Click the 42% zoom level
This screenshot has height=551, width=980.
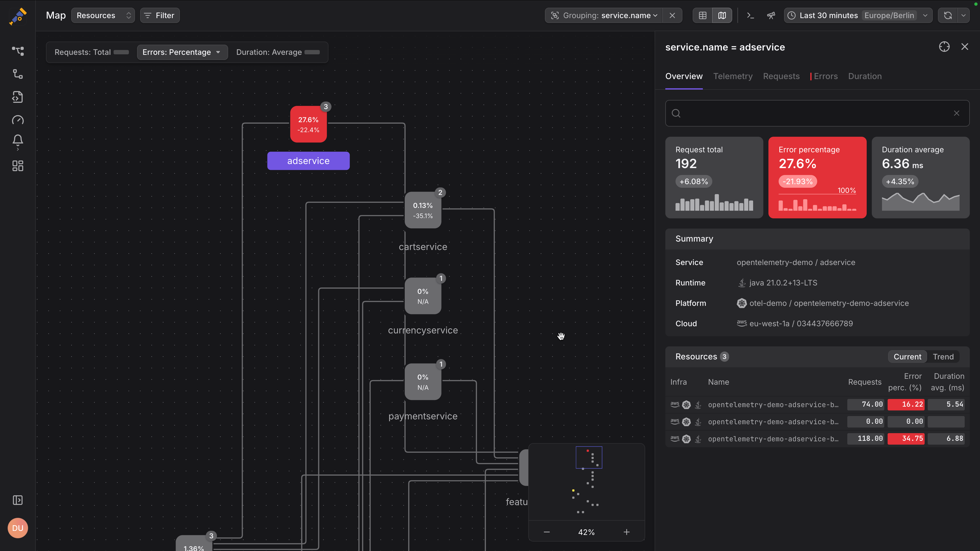pos(586,532)
